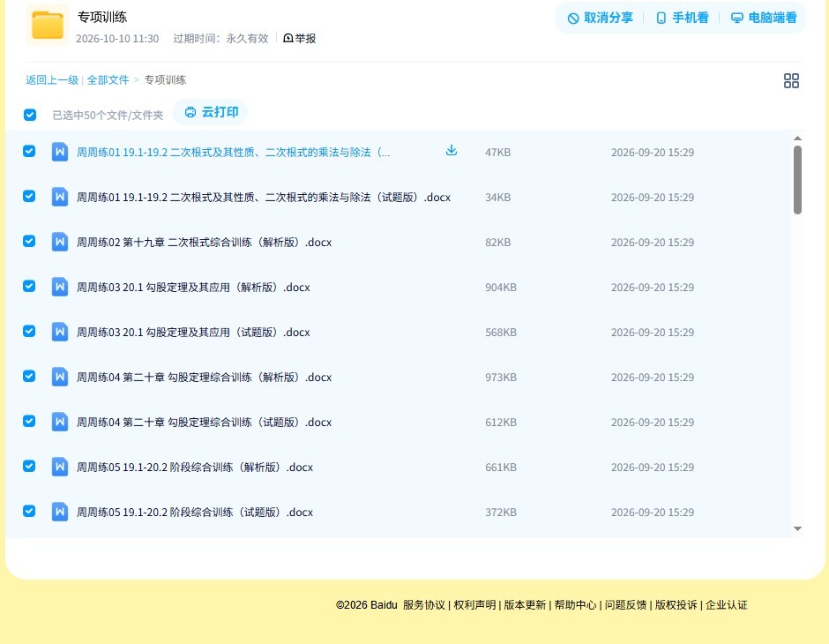829x644 pixels.
Task: Uncheck 周周练04 试题版 checkbox
Action: click(x=29, y=421)
